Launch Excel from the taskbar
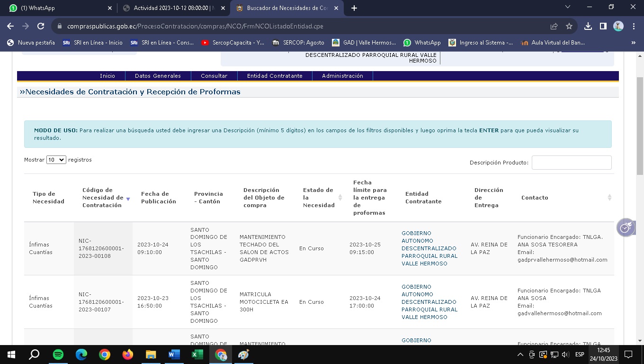The height and width of the screenshot is (364, 644). [197, 355]
